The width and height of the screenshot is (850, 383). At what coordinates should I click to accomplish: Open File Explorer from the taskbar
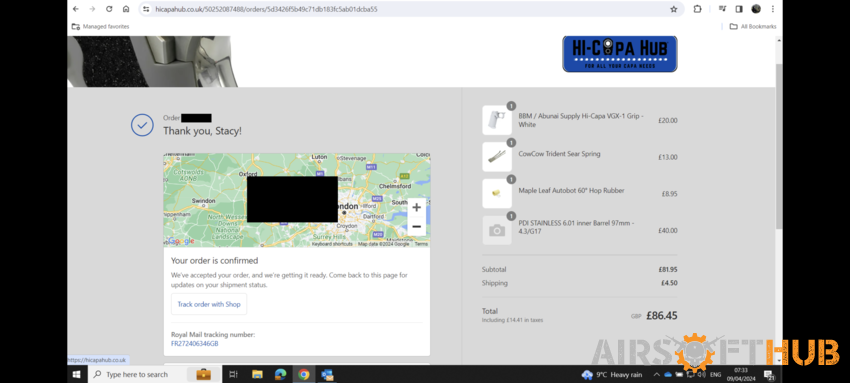click(257, 374)
